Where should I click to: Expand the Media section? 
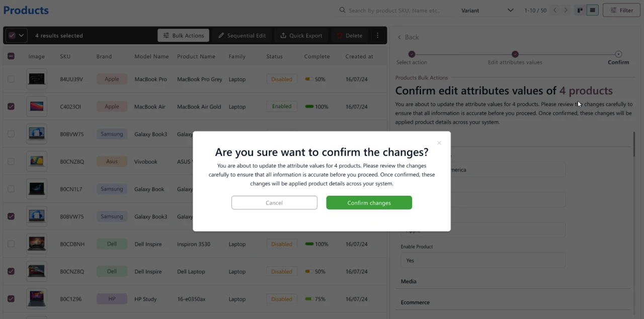(x=409, y=281)
